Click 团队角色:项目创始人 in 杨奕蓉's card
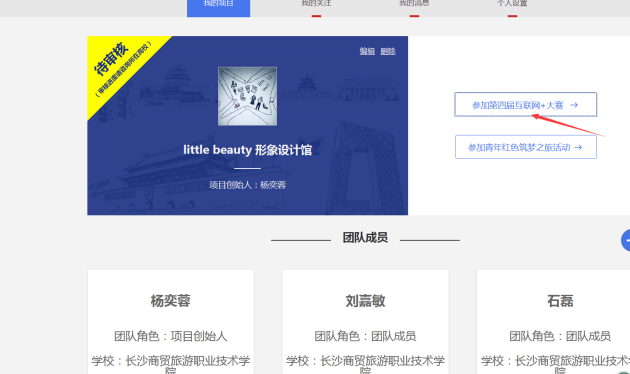The image size is (630, 374). pyautogui.click(x=171, y=336)
